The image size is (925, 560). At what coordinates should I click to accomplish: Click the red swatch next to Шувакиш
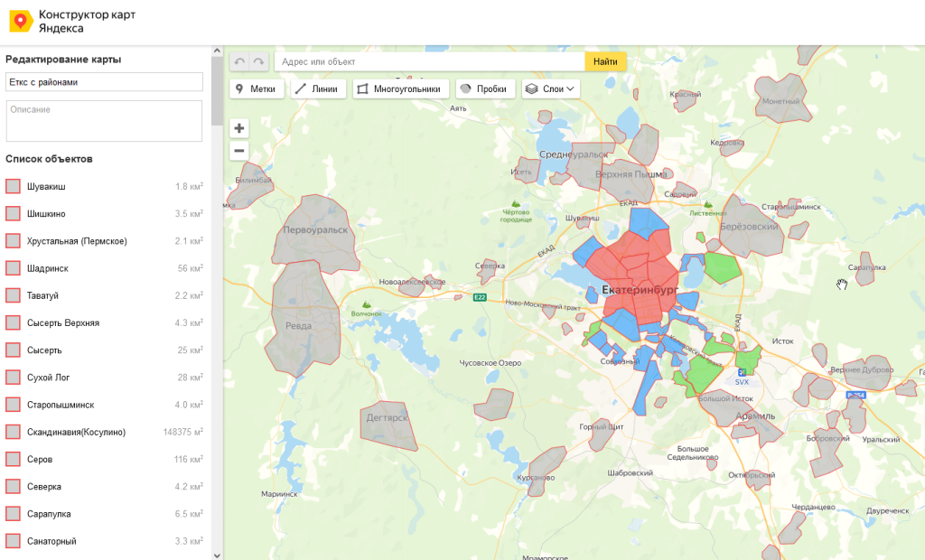tap(13, 187)
